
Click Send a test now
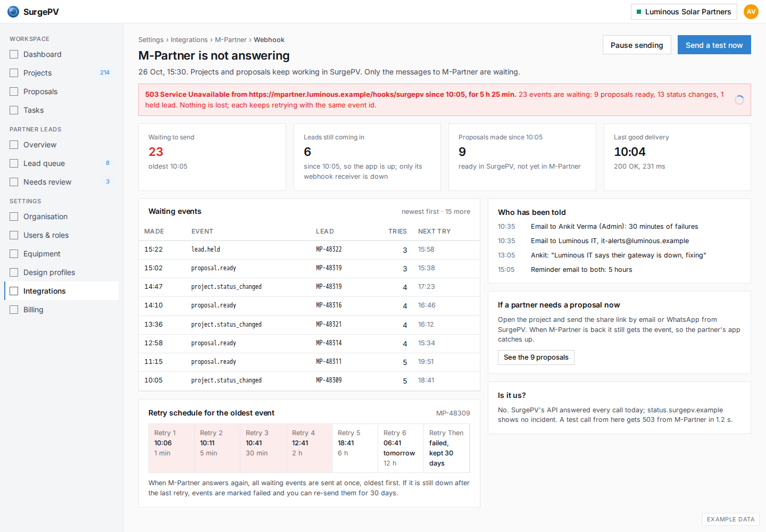tap(714, 45)
